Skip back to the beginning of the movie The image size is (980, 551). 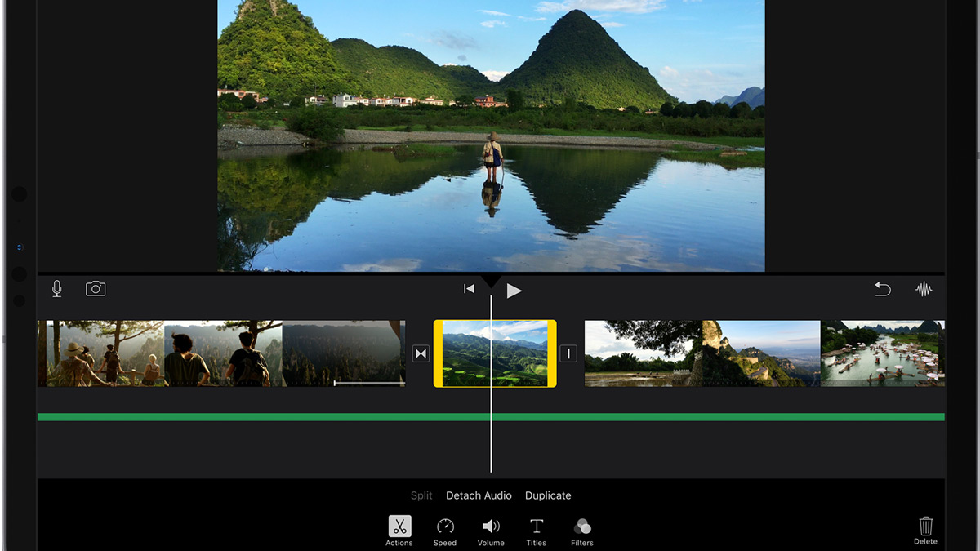pos(468,288)
